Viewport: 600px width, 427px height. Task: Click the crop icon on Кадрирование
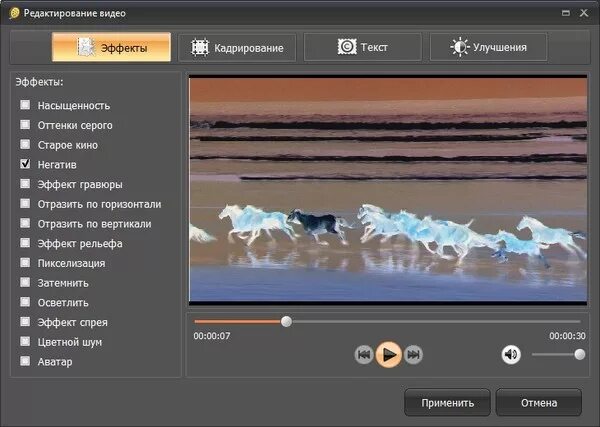[200, 47]
